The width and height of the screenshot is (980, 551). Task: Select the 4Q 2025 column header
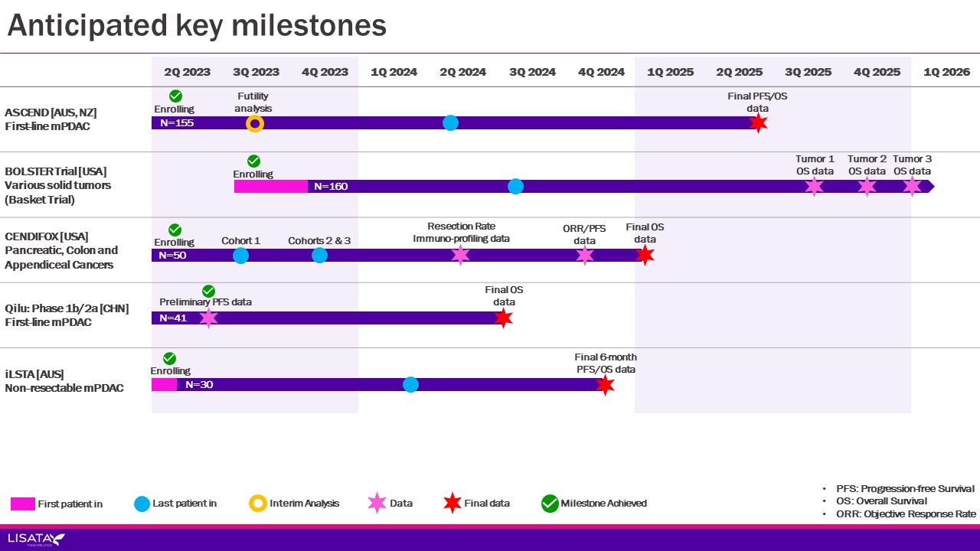(x=877, y=72)
